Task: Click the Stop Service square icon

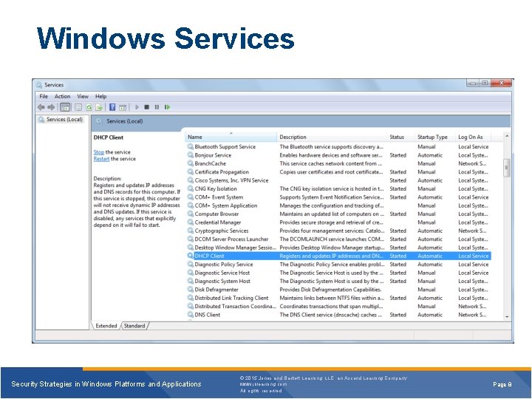Action: pos(146,107)
